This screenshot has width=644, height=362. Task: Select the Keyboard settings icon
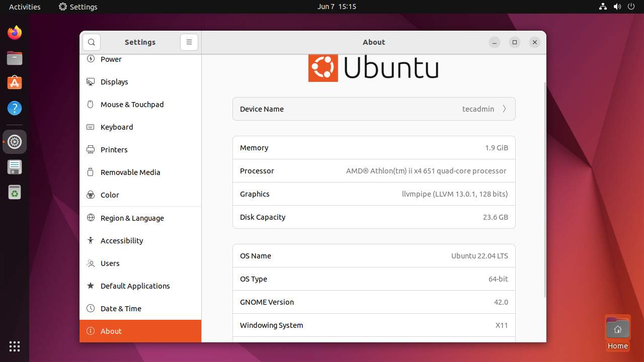(x=91, y=127)
